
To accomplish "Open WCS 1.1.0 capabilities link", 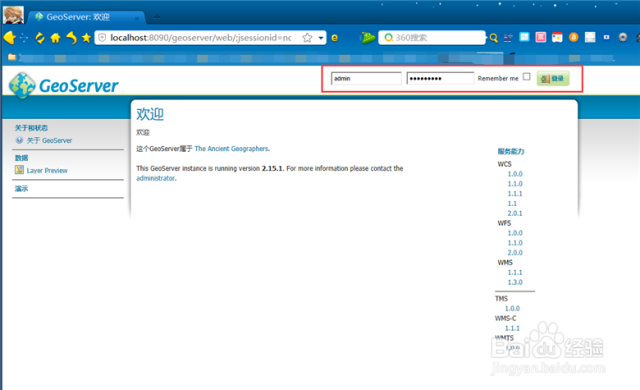I will 515,184.
